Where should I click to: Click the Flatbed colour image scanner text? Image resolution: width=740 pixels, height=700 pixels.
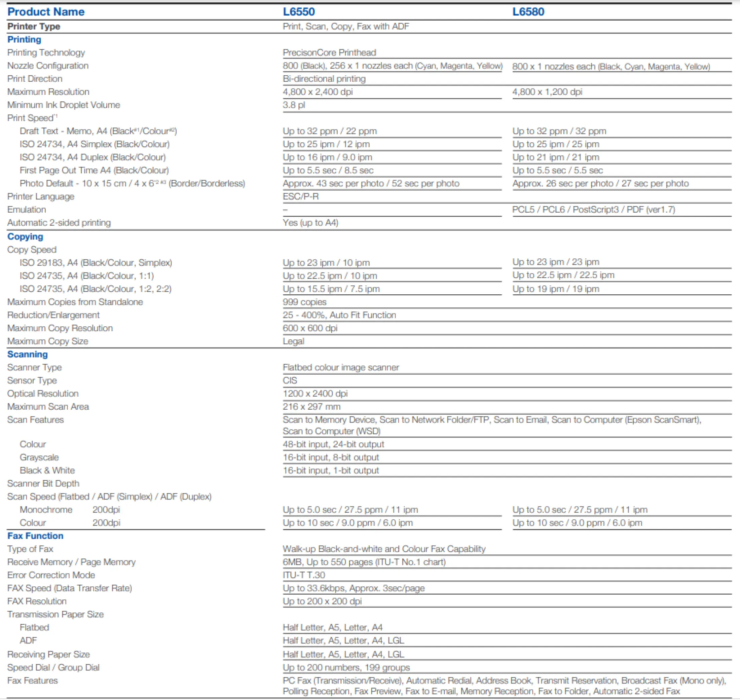click(x=341, y=368)
